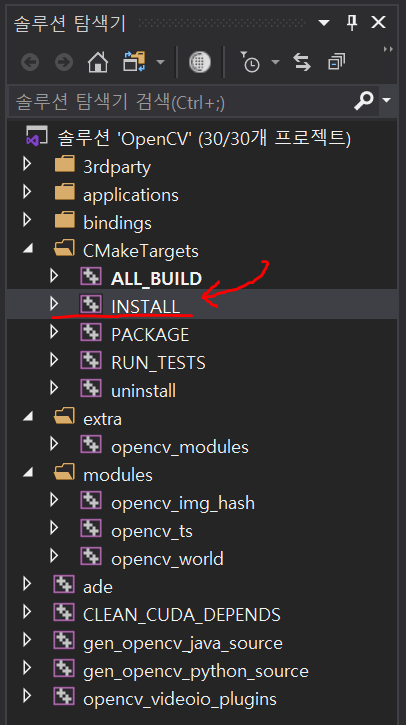
Task: Expand the opencv_ts project
Action: pos(54,528)
